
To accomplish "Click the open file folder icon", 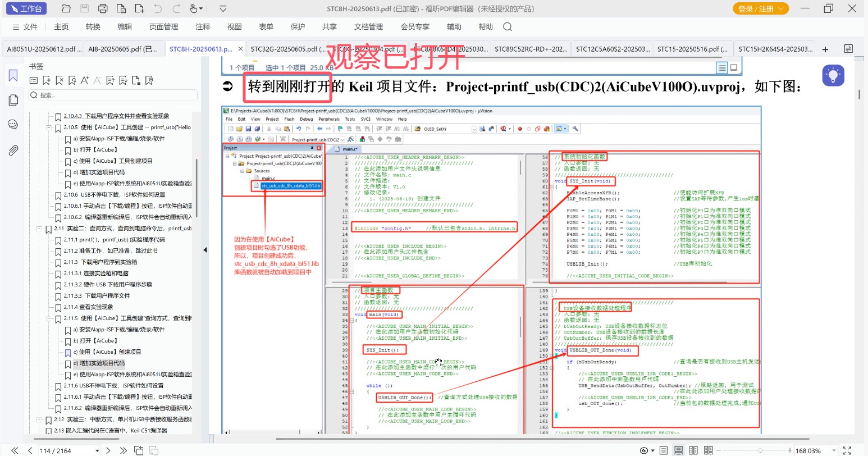I will (66, 8).
